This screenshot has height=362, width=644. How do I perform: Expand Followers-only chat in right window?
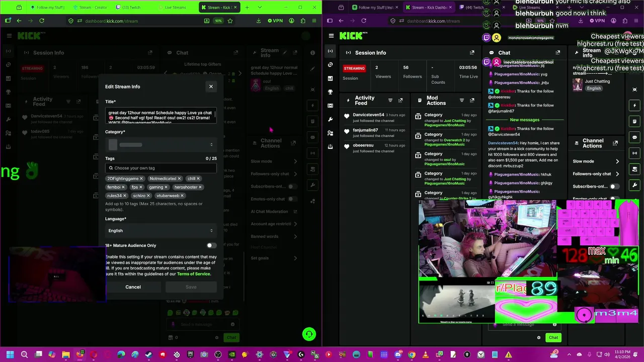[596, 174]
